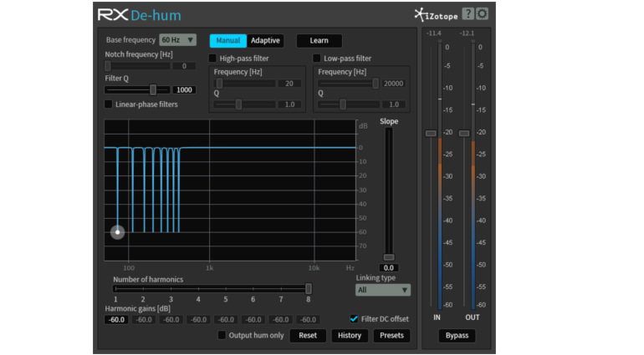Open the help question mark icon
644x355 pixels.
pyautogui.click(x=468, y=14)
